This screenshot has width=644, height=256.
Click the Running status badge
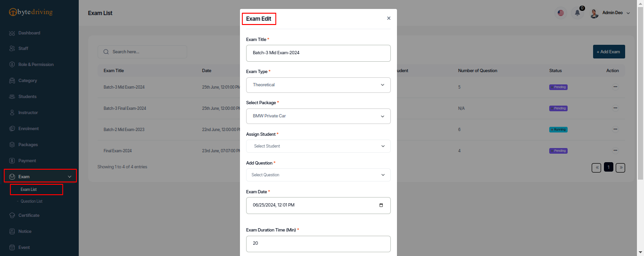point(558,130)
